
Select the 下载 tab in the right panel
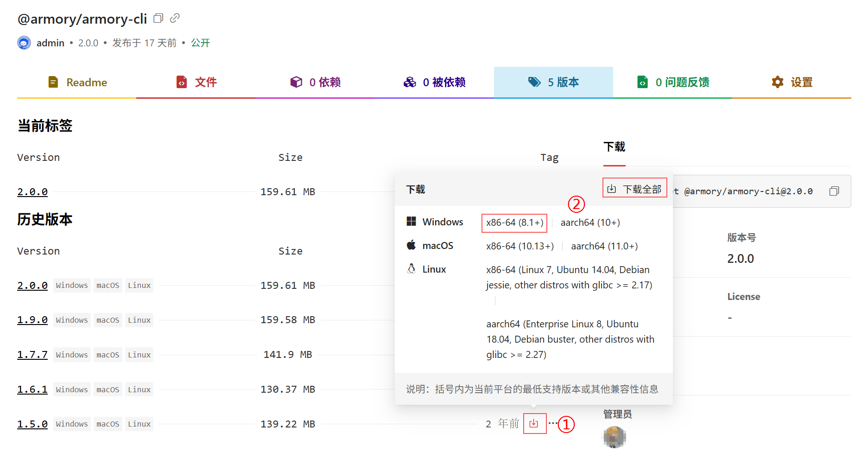point(614,147)
